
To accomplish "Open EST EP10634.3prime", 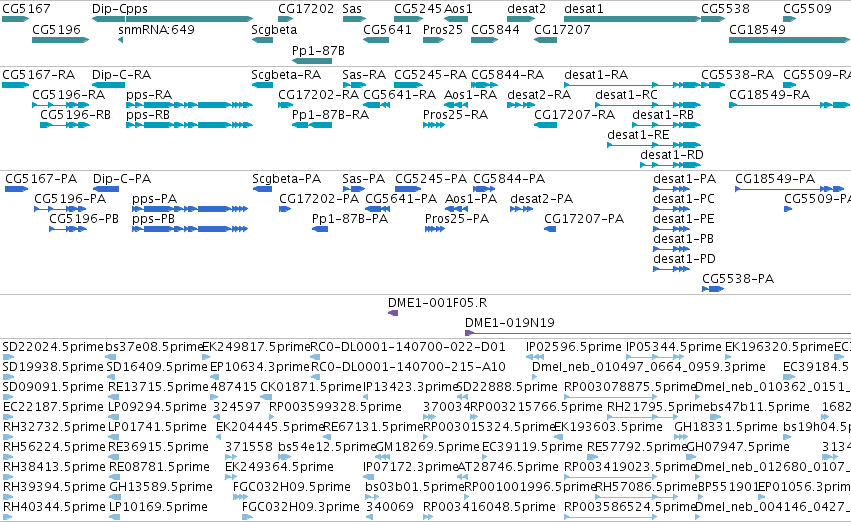I will coord(260,367).
